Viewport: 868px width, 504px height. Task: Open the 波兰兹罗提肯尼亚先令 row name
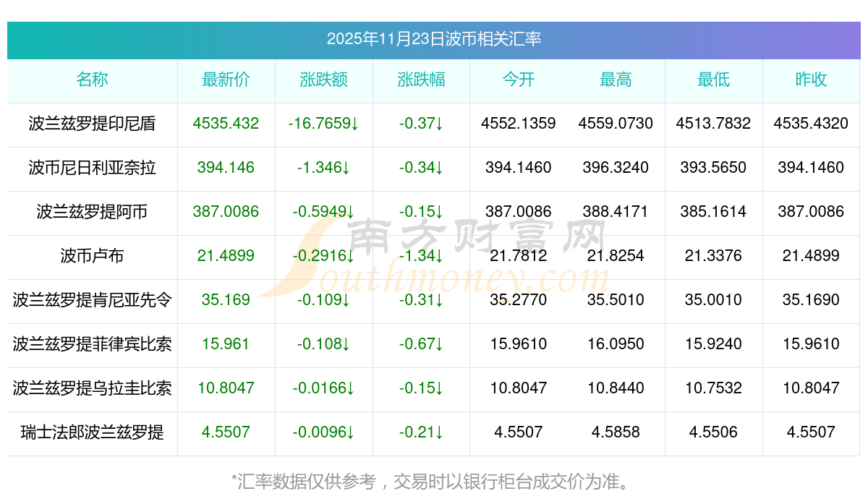click(x=92, y=300)
